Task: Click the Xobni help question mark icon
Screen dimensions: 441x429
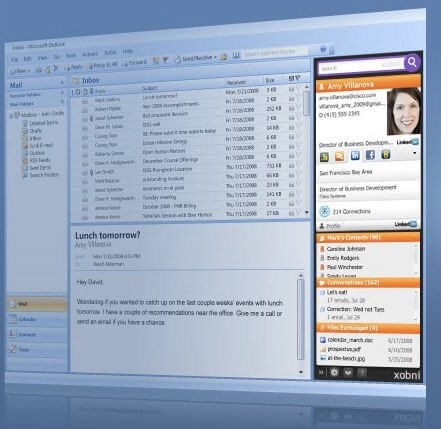Action: 362,372
